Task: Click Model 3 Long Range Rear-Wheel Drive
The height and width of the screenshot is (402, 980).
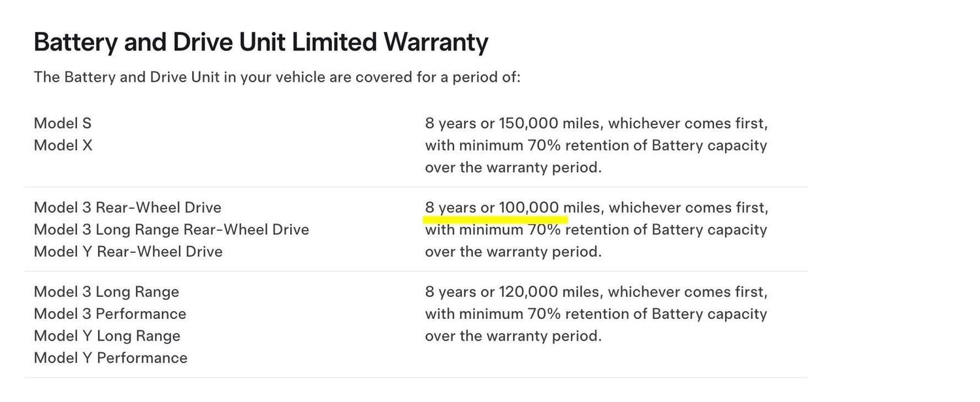Action: [171, 229]
